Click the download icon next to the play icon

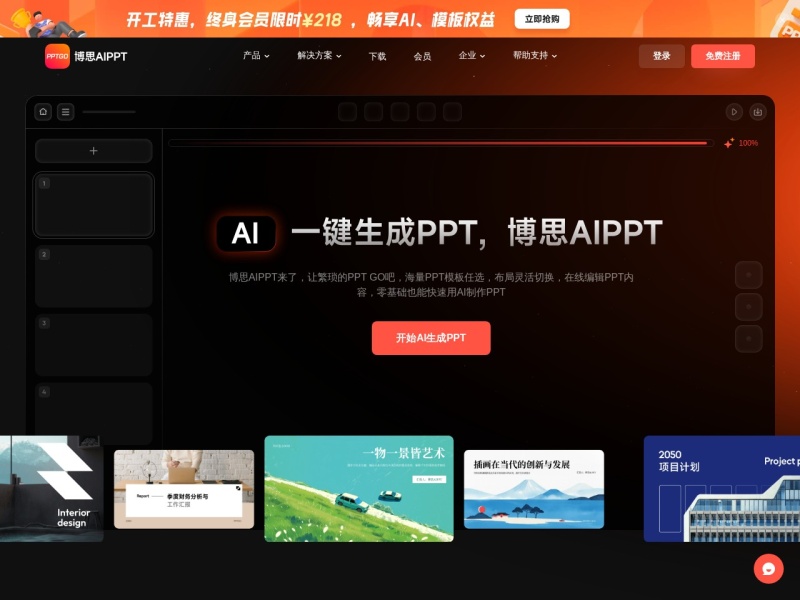(x=757, y=112)
